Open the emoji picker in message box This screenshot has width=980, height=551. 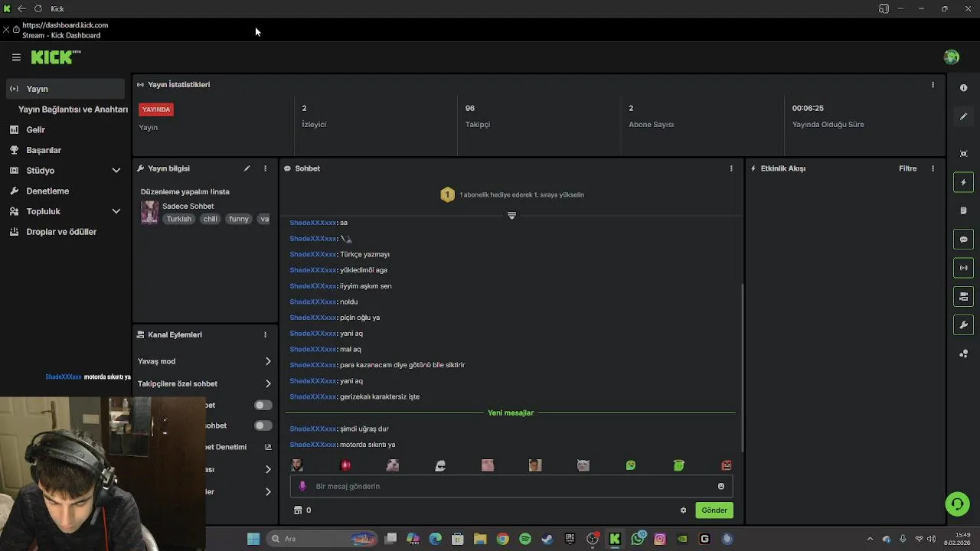click(720, 486)
